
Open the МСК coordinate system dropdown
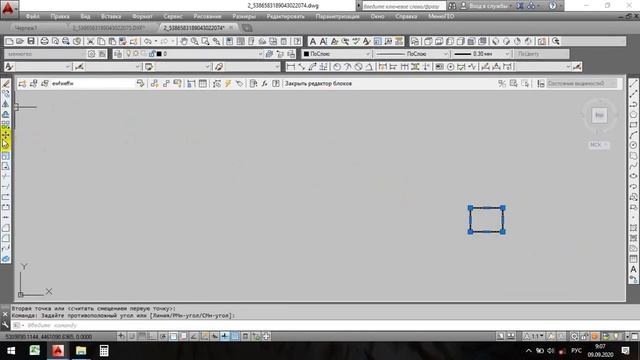(600, 145)
